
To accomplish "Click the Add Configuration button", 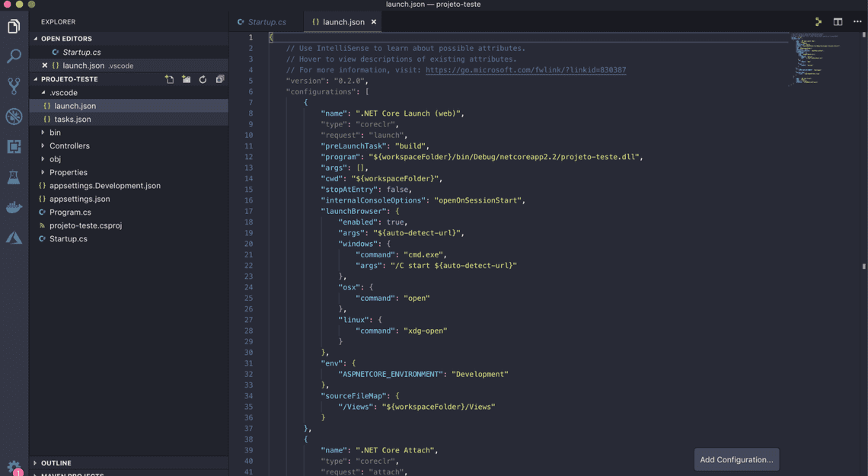I will pyautogui.click(x=736, y=458).
